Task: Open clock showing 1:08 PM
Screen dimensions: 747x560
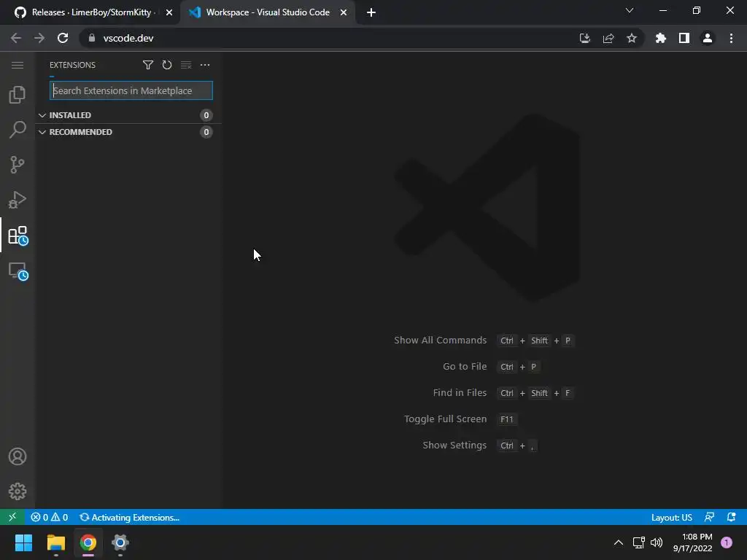Action: click(693, 542)
